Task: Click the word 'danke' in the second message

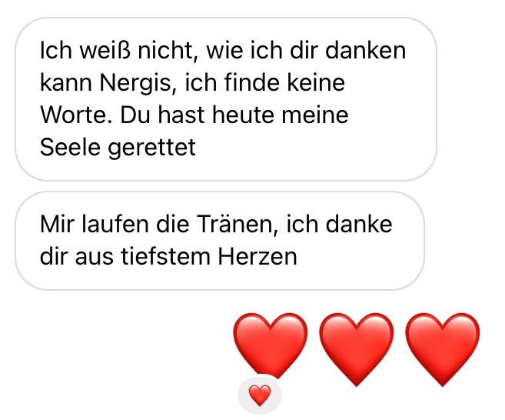Action: coord(359,225)
